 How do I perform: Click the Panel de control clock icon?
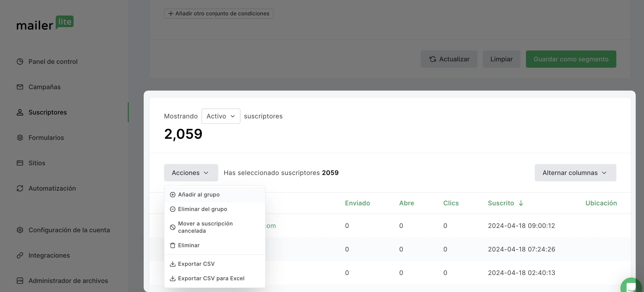coord(20,61)
